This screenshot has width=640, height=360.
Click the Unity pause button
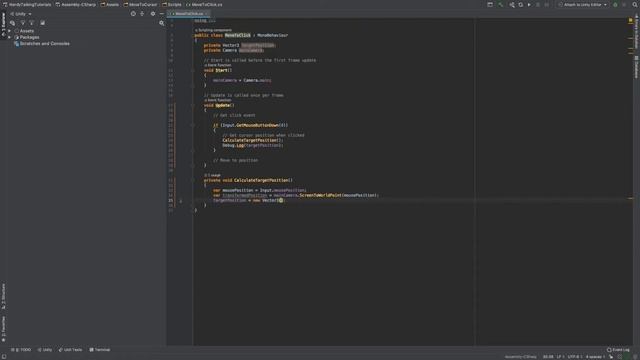538,4
